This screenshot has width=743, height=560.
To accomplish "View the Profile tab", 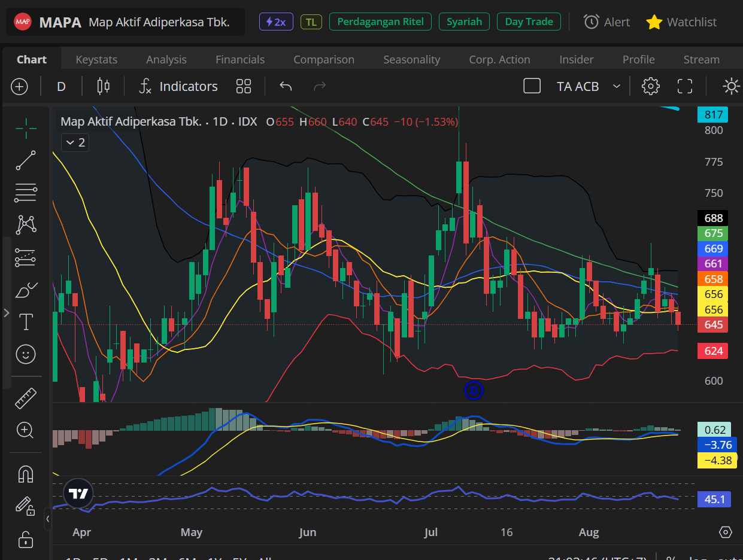I will pyautogui.click(x=639, y=59).
